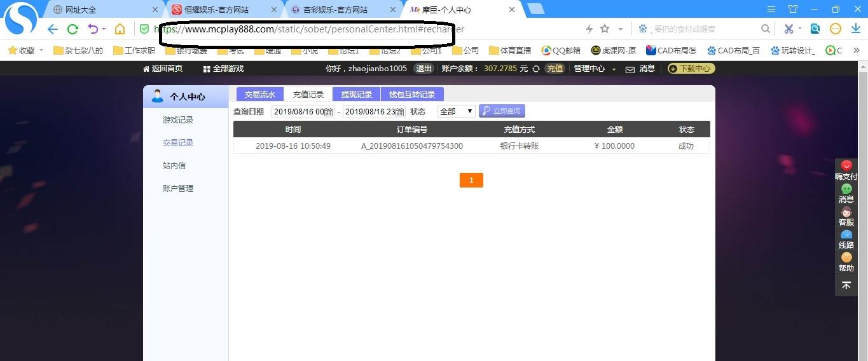The image size is (868, 361).
Task: Open 线路 in the side panel
Action: pos(846,239)
